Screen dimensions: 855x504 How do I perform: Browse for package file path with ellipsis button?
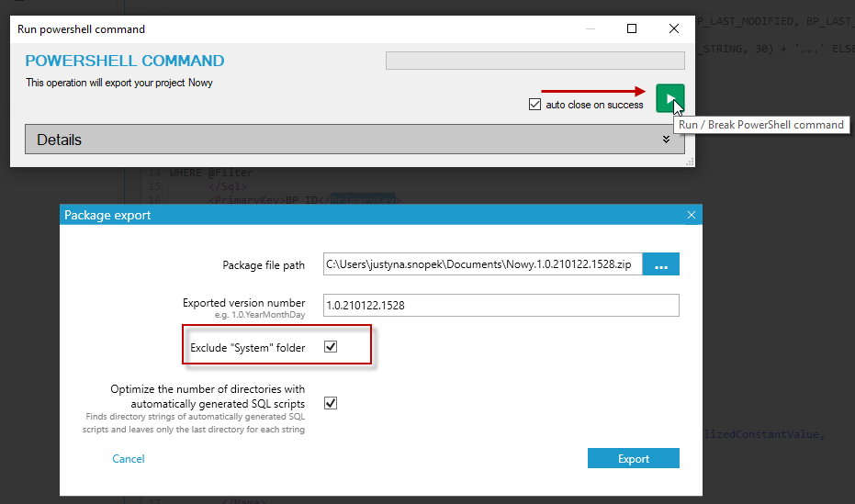[x=661, y=264]
